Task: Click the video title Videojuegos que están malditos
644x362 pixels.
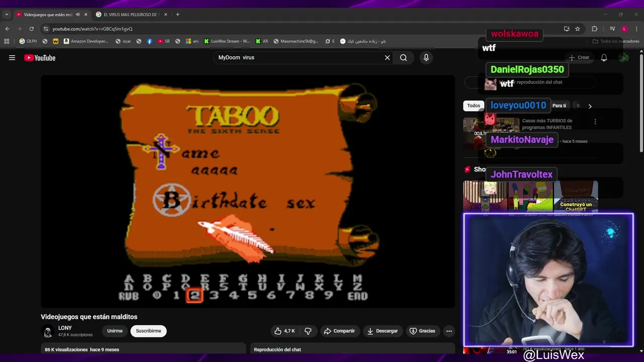Action: pyautogui.click(x=89, y=317)
